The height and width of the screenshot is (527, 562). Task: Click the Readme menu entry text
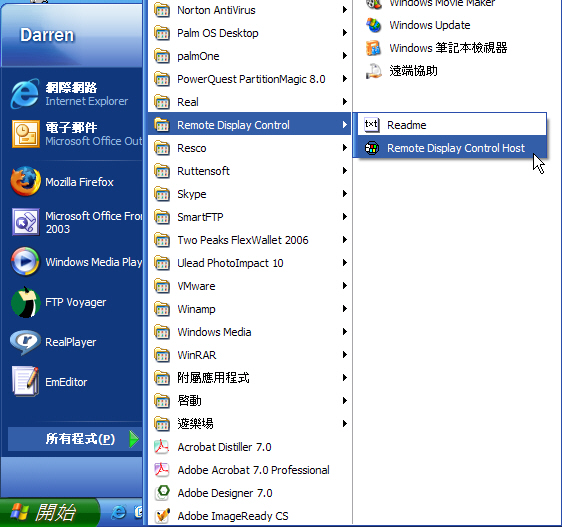pos(406,125)
